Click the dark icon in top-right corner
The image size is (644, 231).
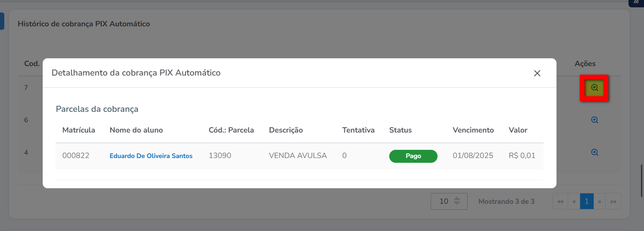tap(636, 2)
